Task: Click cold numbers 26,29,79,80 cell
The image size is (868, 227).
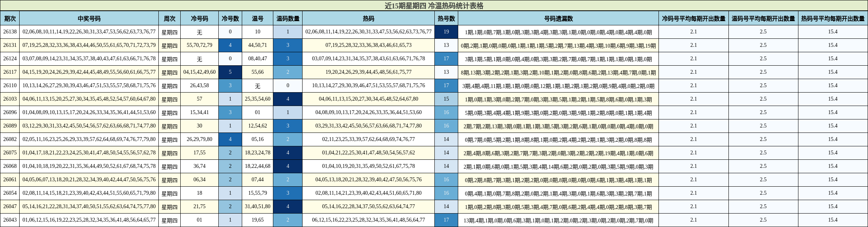Action: (x=200, y=139)
